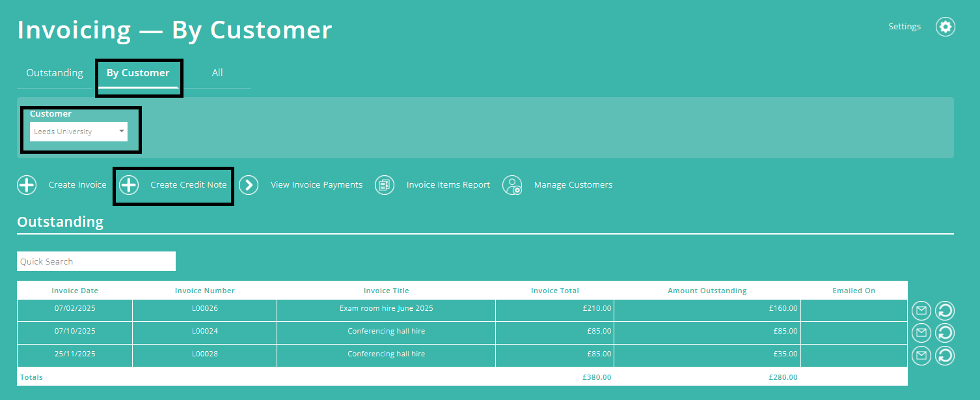Select the Create Invoice plus icon
Image resolution: width=980 pixels, height=400 pixels.
click(27, 185)
